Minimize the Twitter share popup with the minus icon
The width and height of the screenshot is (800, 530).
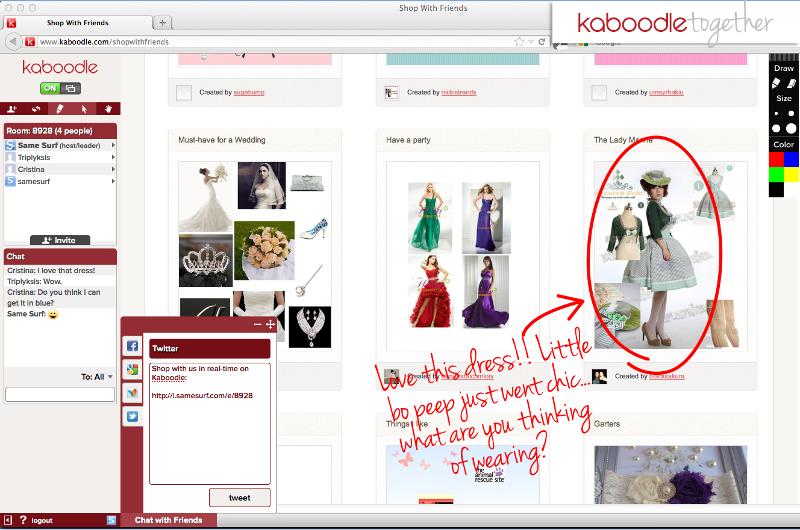click(x=258, y=324)
